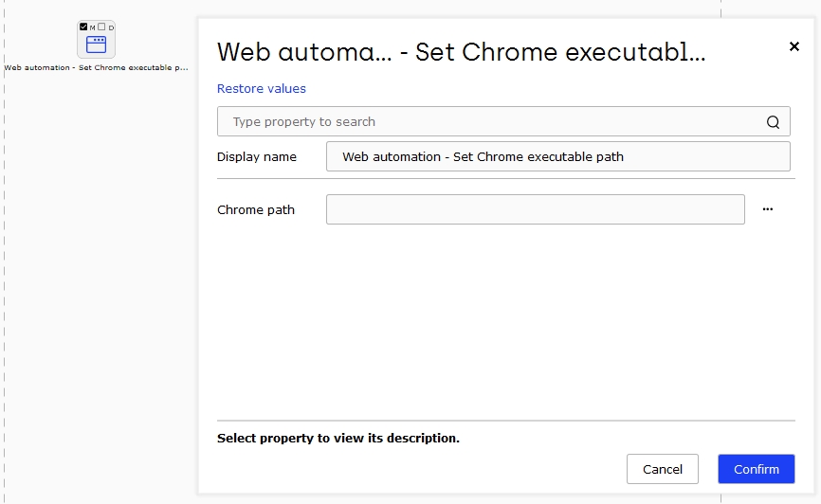Select the canvas activity label text
Screen dimensions: 821x504
(96, 67)
